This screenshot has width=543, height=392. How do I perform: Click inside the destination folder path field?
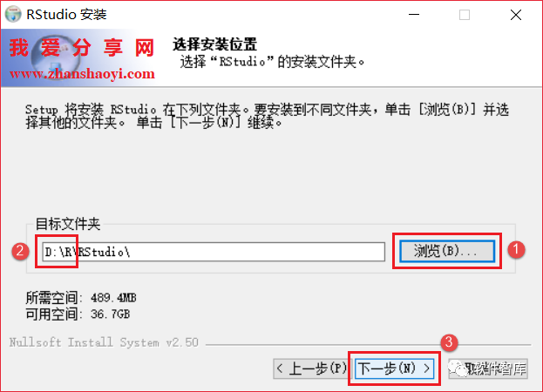pos(214,252)
